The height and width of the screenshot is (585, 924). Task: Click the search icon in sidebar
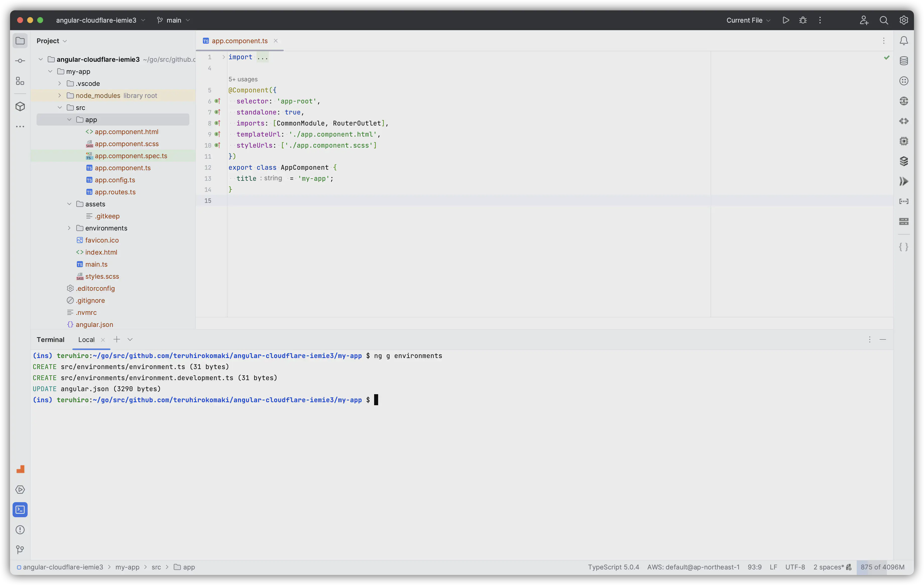pos(884,20)
